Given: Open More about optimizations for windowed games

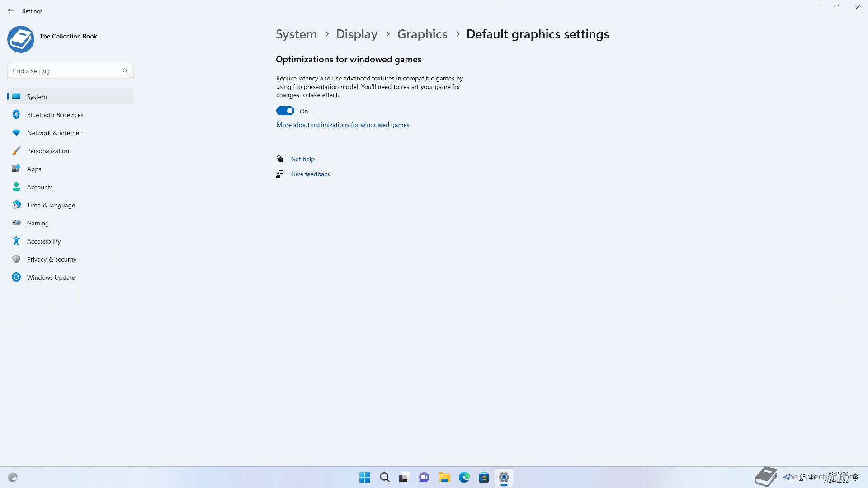Looking at the screenshot, I should [343, 125].
